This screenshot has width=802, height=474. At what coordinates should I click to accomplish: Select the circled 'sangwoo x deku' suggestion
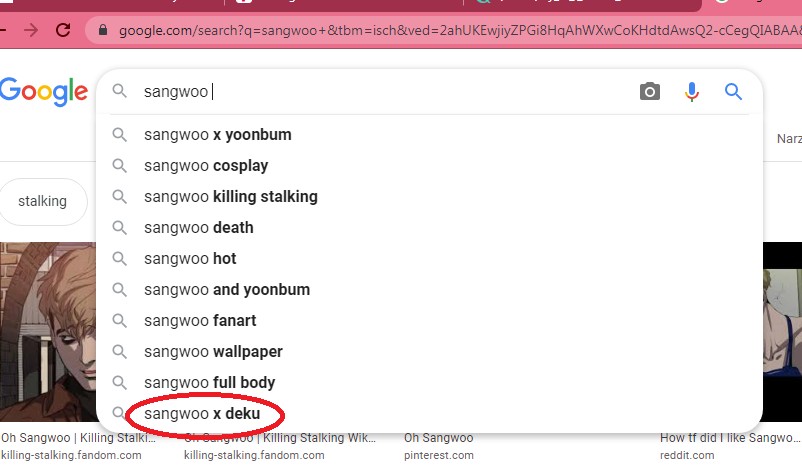(202, 414)
